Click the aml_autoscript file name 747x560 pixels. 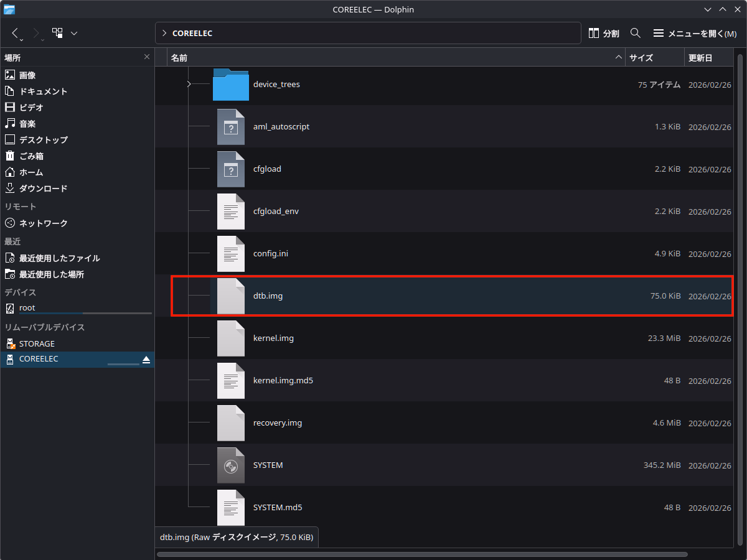tap(281, 126)
